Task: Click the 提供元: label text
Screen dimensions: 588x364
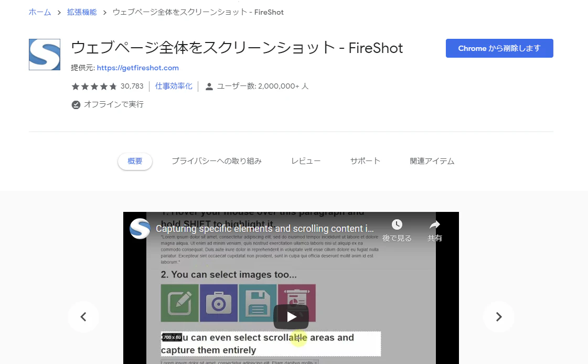Action: pyautogui.click(x=83, y=68)
